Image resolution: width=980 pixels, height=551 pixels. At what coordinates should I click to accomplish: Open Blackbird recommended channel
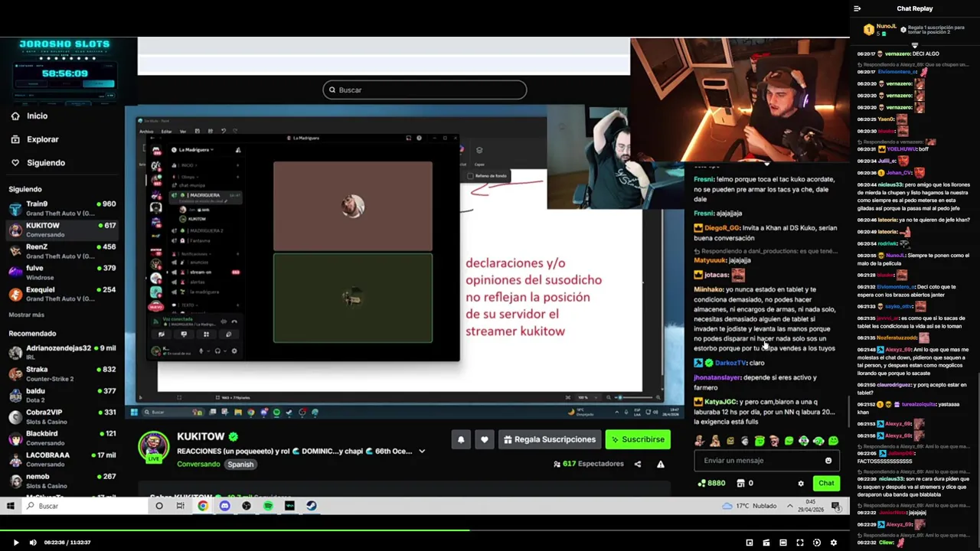62,438
